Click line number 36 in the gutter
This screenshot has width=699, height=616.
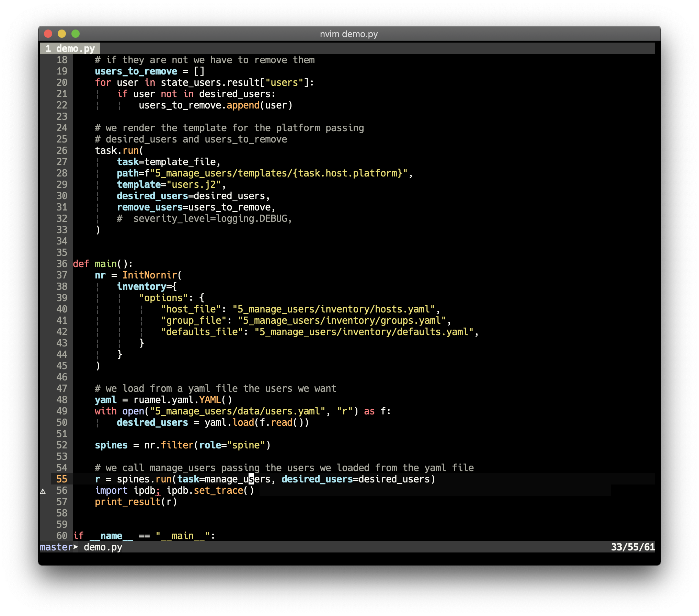(62, 264)
